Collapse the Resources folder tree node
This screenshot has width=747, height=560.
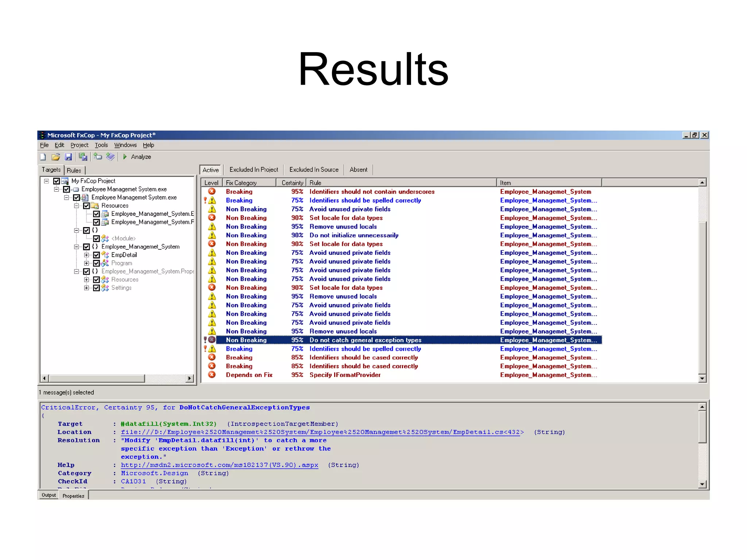[76, 206]
